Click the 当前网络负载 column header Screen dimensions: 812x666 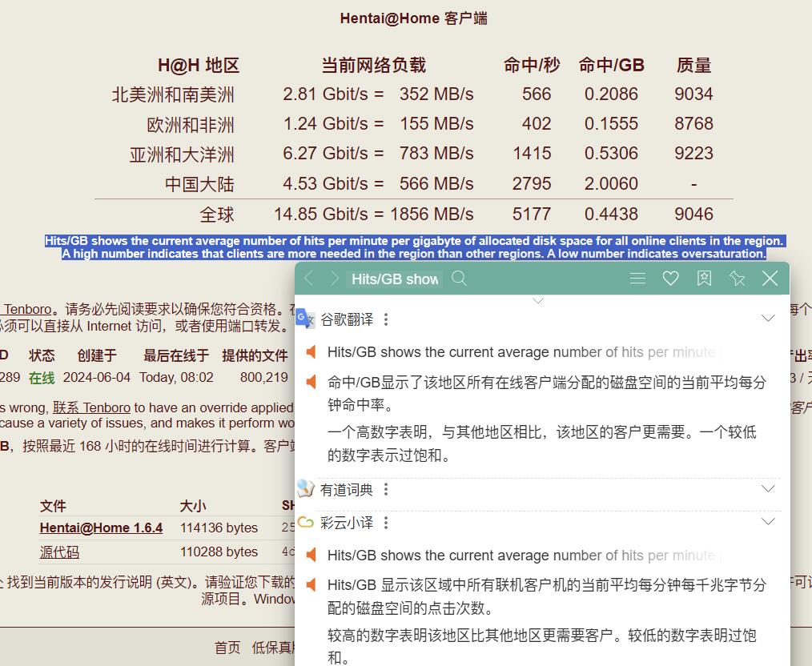pyautogui.click(x=373, y=65)
